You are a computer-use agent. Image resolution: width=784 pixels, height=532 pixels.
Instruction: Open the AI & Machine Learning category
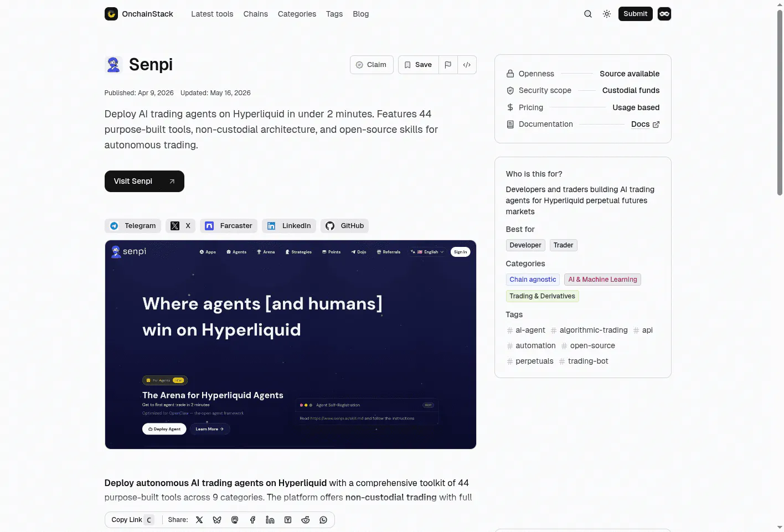(602, 280)
